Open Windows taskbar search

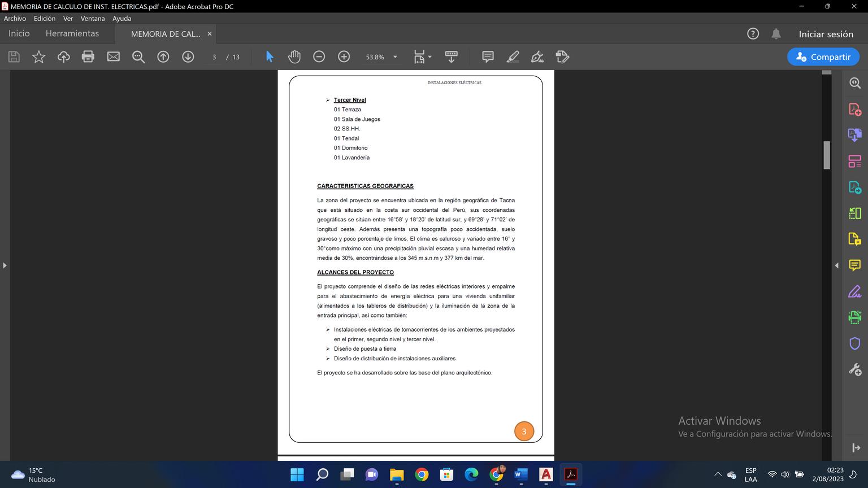click(322, 474)
